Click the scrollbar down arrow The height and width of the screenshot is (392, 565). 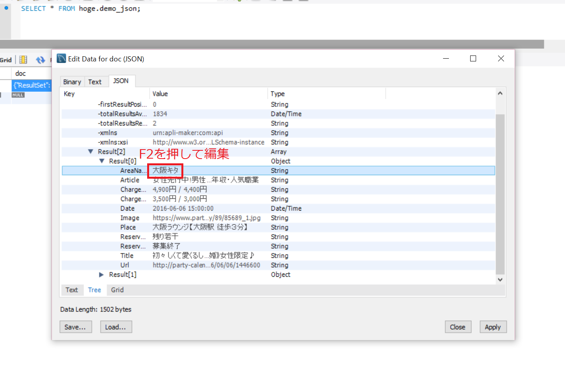tap(500, 280)
